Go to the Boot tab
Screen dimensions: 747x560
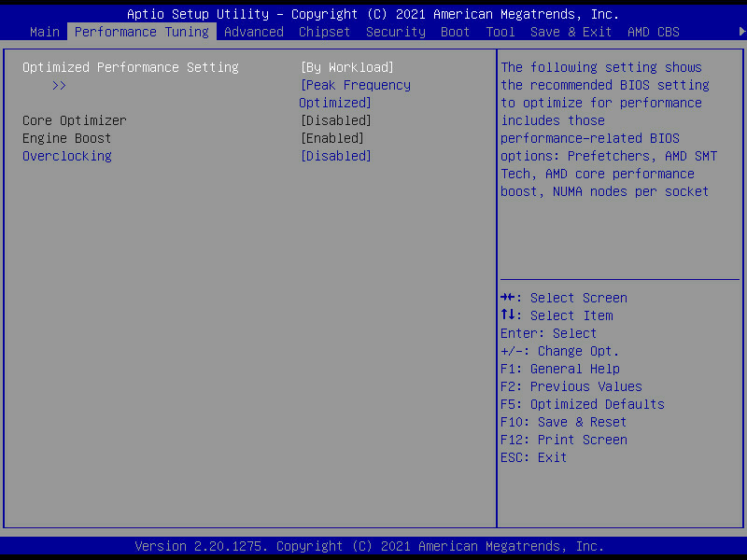(x=455, y=32)
